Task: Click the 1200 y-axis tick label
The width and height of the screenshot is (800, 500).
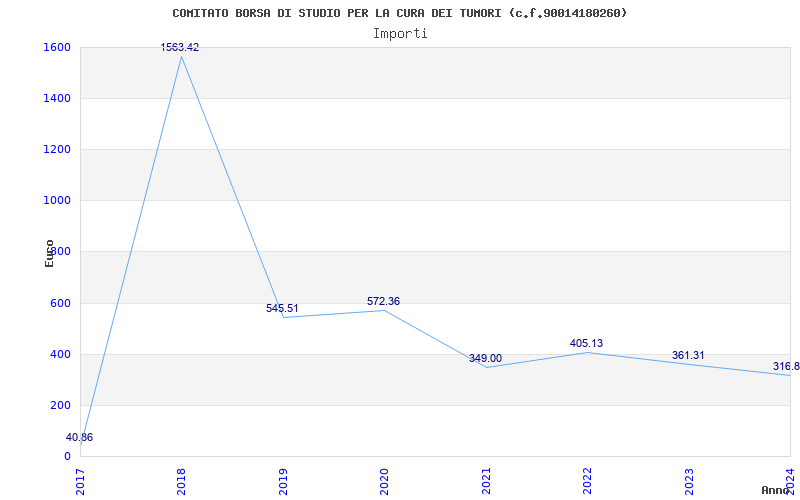Action: [55, 149]
